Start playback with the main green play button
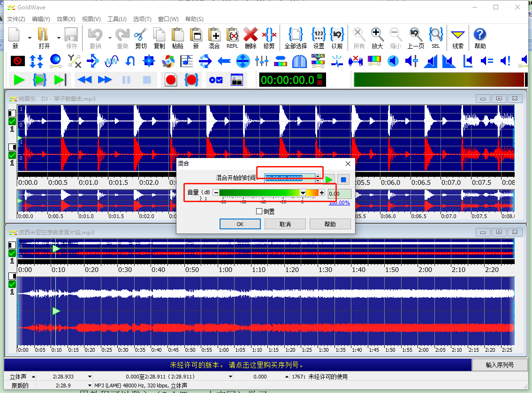Viewport: 532px width, 393px height. click(19, 80)
